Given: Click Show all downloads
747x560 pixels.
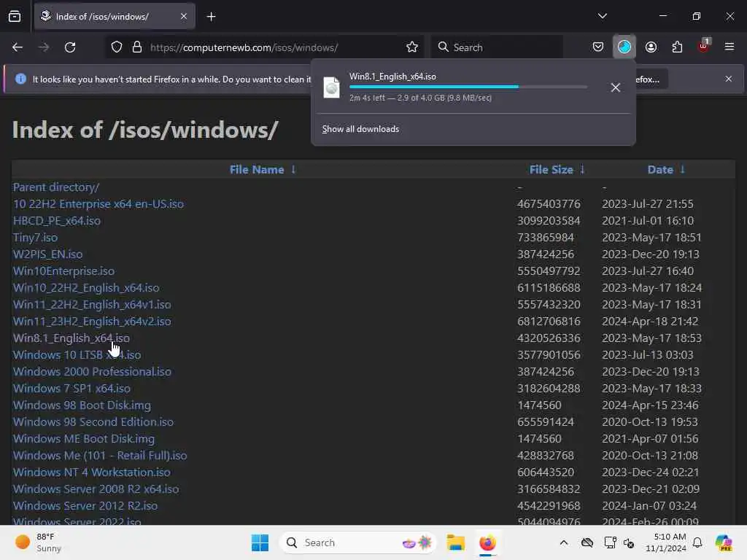Looking at the screenshot, I should (x=360, y=129).
